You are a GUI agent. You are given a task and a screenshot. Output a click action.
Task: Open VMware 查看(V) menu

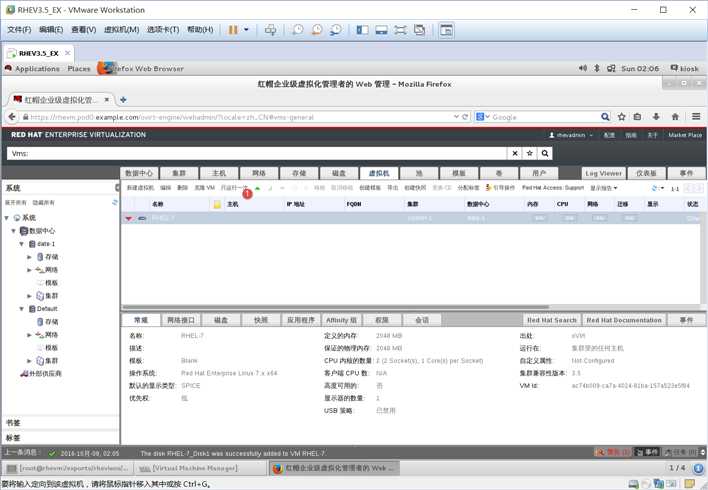(84, 30)
